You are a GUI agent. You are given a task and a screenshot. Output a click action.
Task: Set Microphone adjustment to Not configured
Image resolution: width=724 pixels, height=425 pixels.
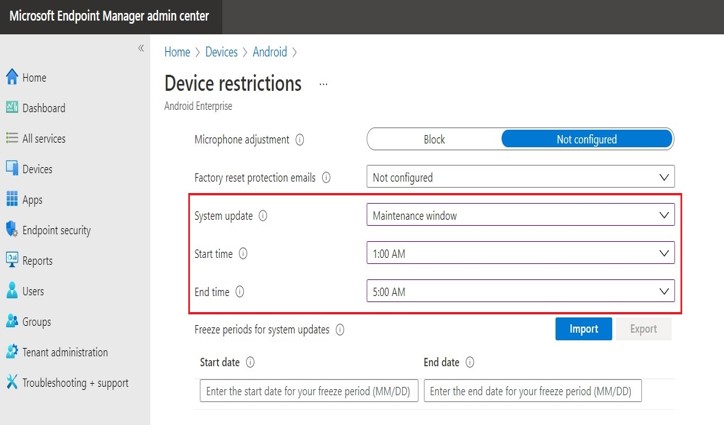(x=586, y=139)
